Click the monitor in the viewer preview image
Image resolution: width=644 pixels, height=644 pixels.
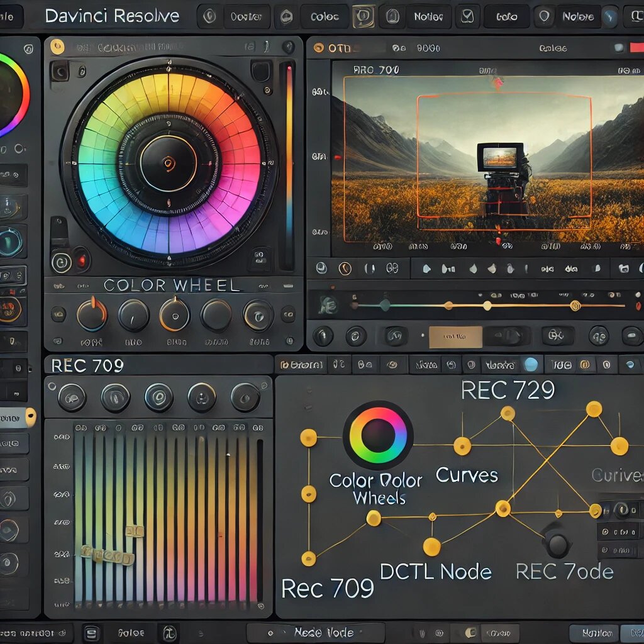pos(500,157)
